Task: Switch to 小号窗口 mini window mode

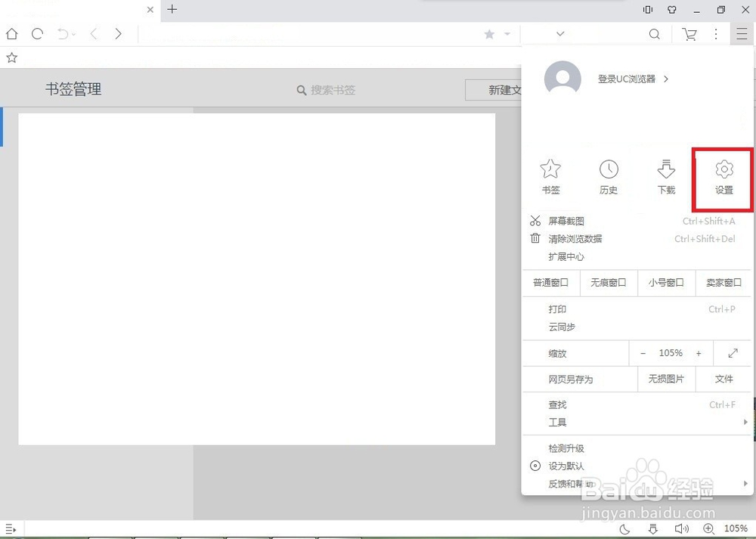Action: tap(666, 283)
